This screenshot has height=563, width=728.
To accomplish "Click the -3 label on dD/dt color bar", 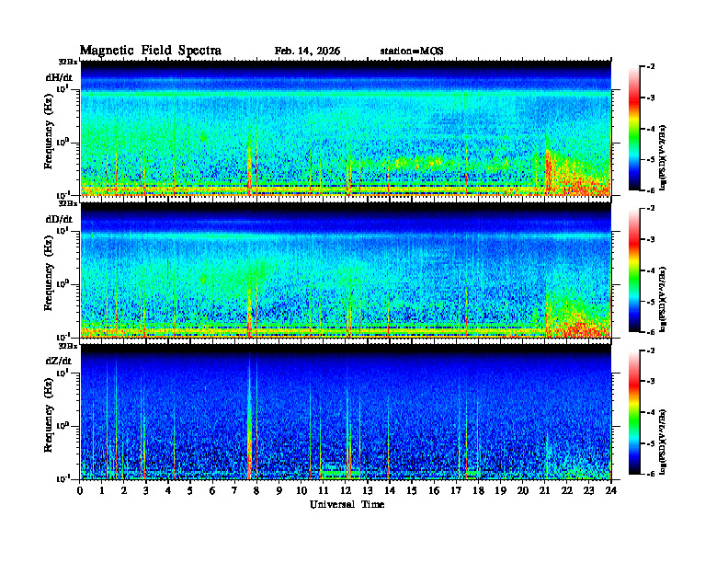I will pyautogui.click(x=651, y=240).
